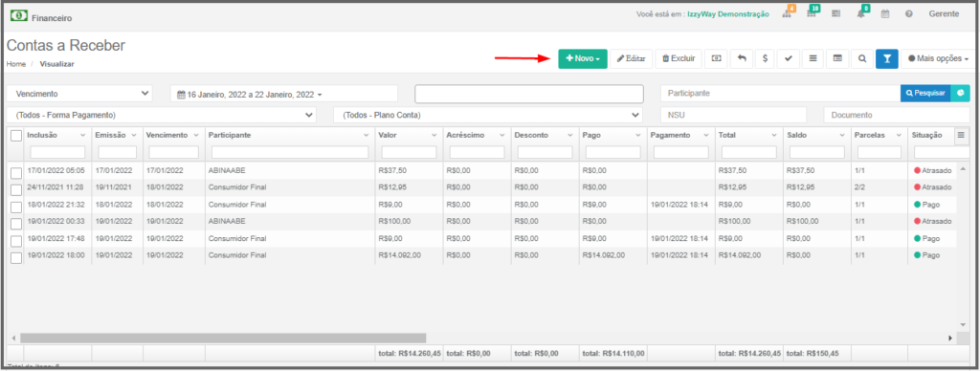Open the Gerente user menu
Screen dimensions: 980x371
(x=944, y=13)
